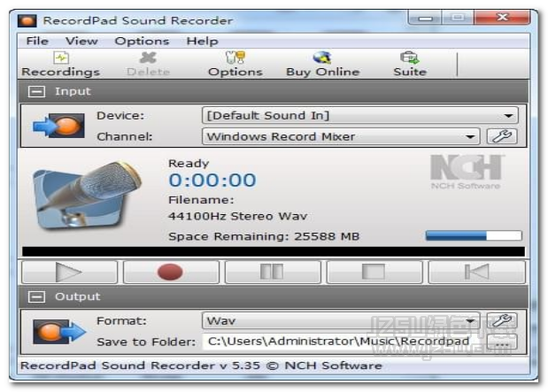Collapse the Input section
The height and width of the screenshot is (392, 548).
tap(36, 91)
